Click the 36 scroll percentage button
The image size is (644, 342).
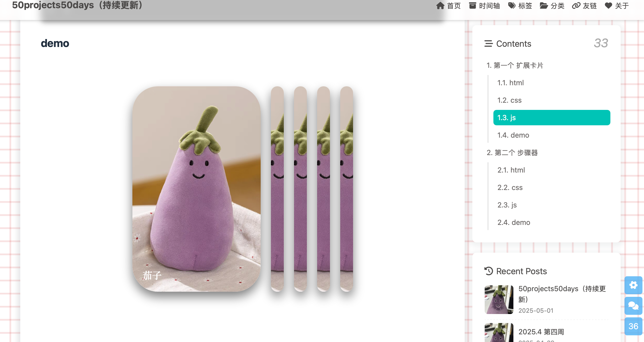point(633,326)
